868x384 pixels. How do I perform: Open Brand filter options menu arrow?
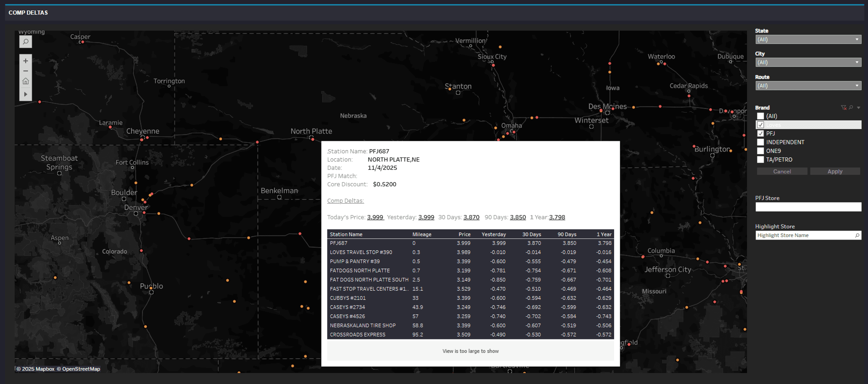pos(859,108)
